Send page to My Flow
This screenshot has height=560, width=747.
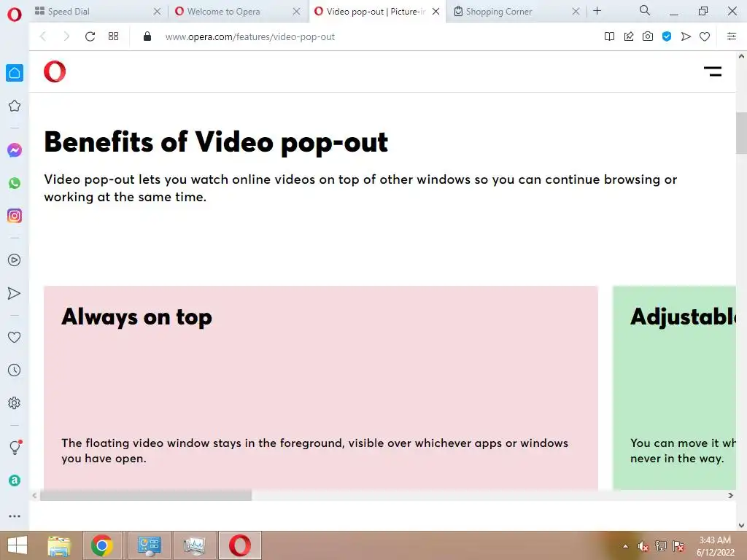(x=686, y=36)
